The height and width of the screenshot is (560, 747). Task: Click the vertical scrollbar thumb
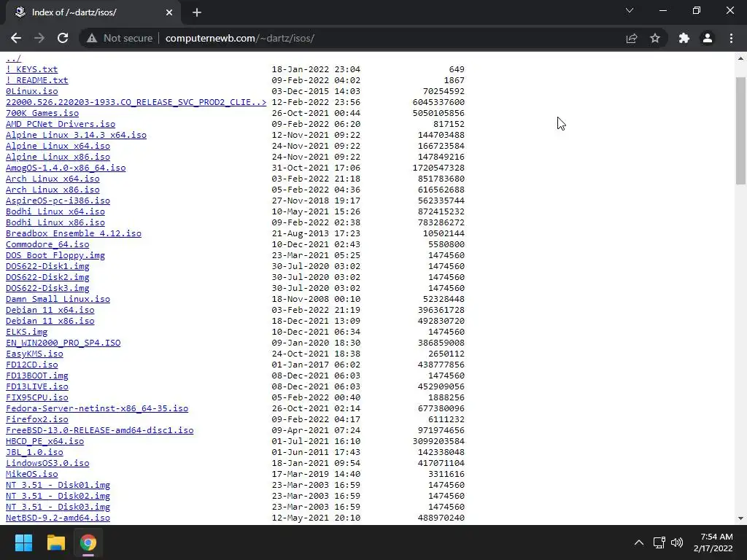(740, 131)
